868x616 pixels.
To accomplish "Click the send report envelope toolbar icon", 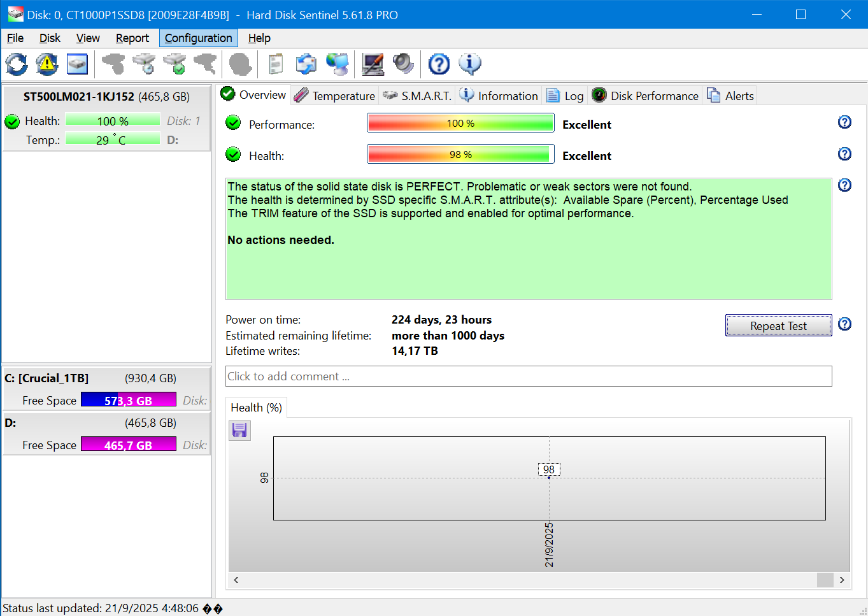I will [x=306, y=64].
